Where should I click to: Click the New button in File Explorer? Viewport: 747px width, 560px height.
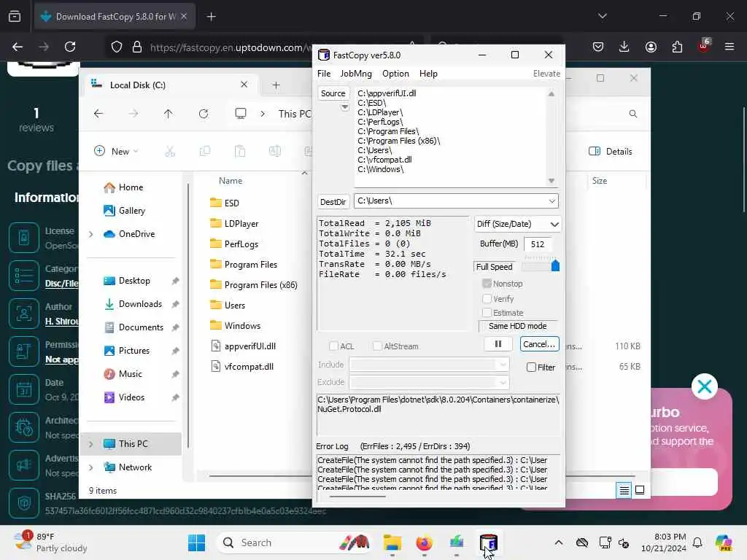(x=116, y=151)
